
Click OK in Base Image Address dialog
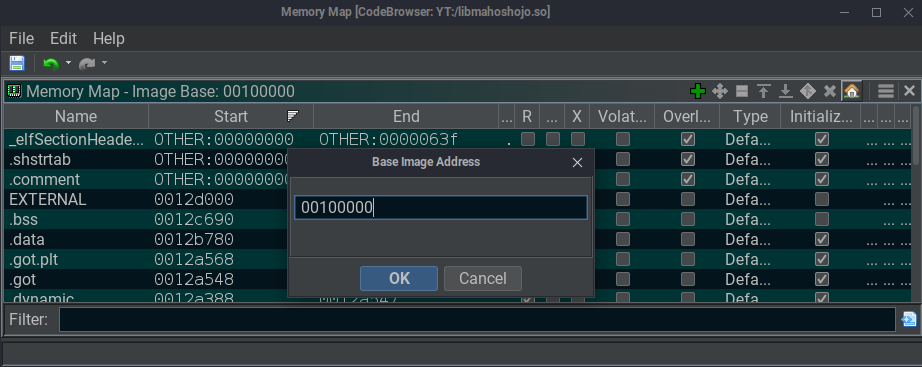point(399,278)
